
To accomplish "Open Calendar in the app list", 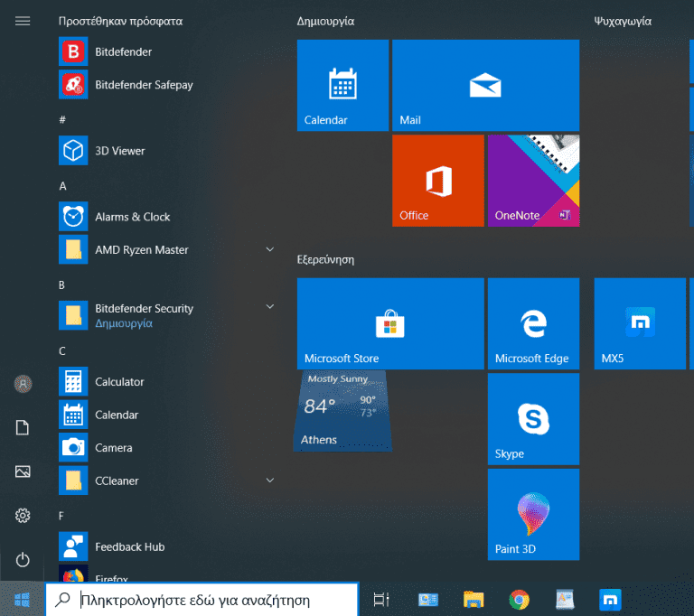I will (x=166, y=415).
